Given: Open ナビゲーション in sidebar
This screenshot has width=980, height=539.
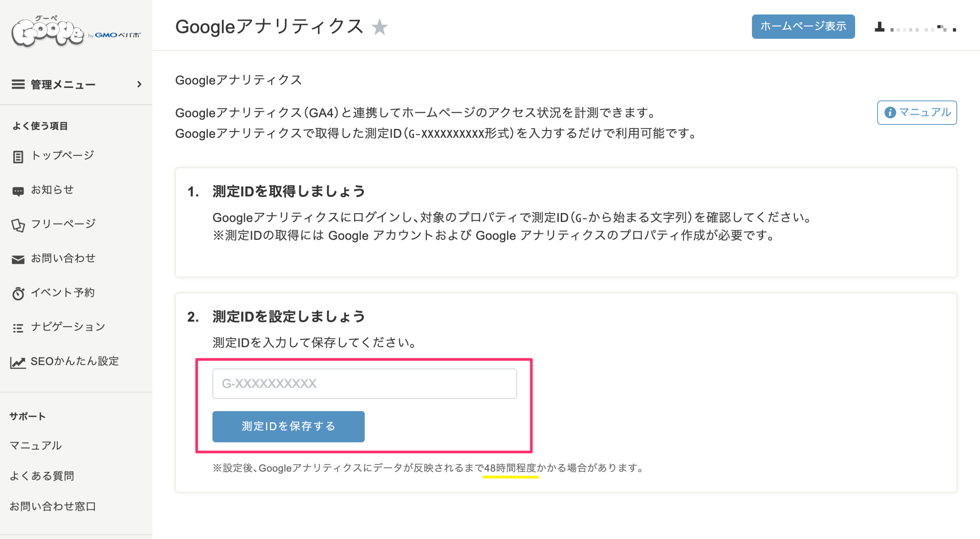Looking at the screenshot, I should point(68,327).
